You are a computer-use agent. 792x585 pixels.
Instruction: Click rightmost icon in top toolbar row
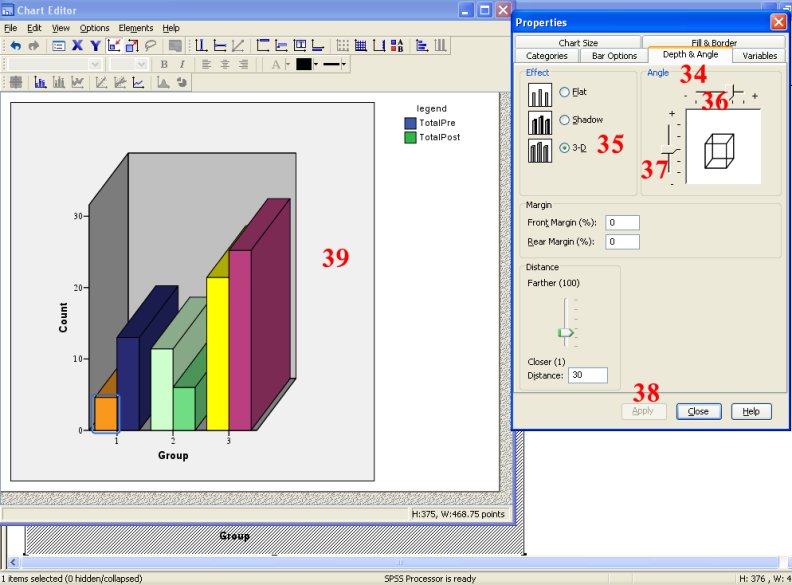[440, 46]
